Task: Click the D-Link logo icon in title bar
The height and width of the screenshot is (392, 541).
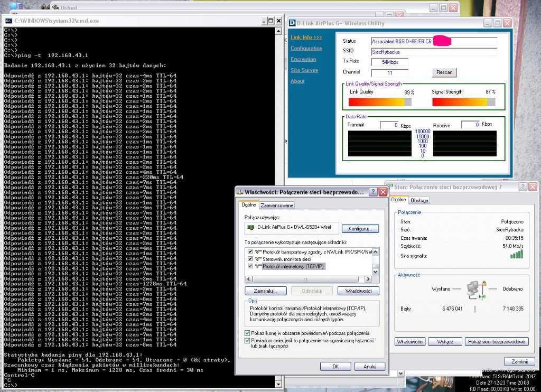Action: pos(292,23)
